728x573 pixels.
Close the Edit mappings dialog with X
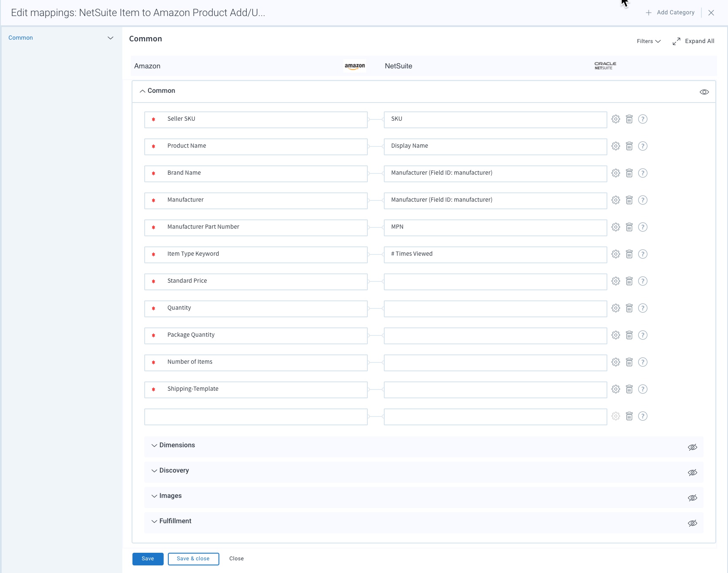coord(711,13)
